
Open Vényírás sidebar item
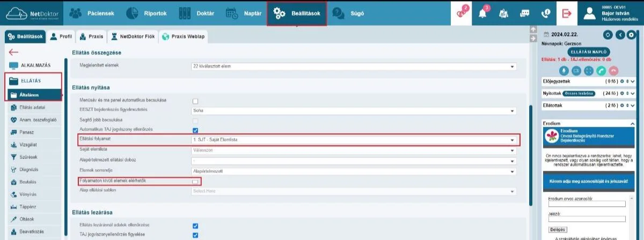[34, 194]
